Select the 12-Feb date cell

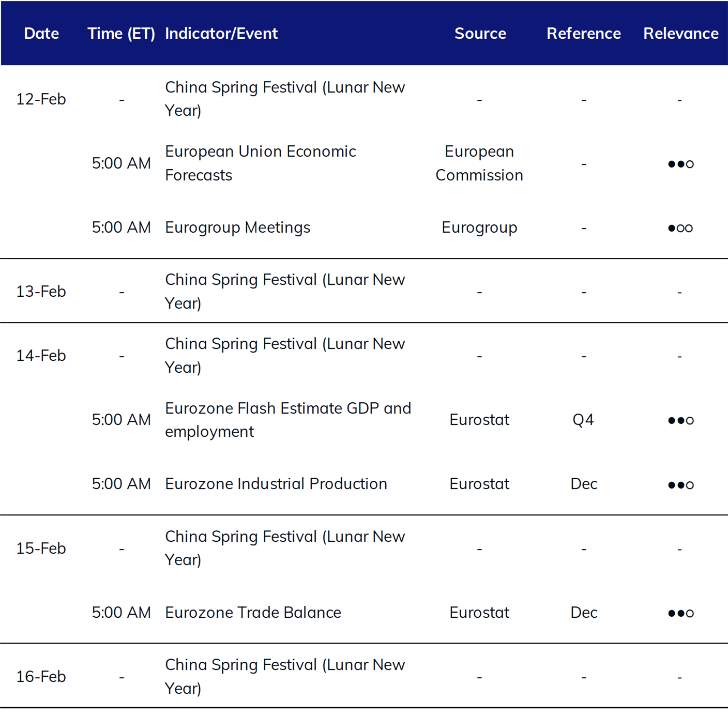41,99
